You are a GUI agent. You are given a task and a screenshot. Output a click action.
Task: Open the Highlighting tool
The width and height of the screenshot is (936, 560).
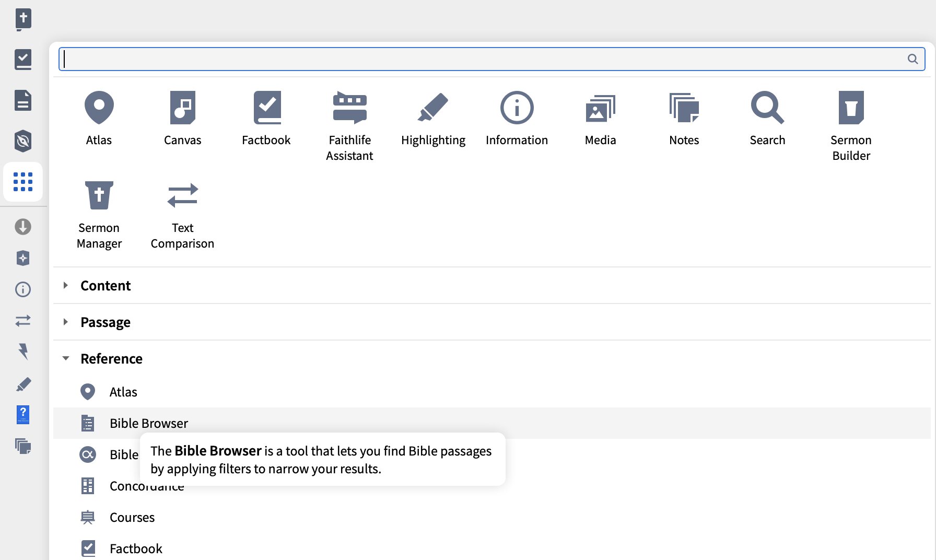pos(433,119)
